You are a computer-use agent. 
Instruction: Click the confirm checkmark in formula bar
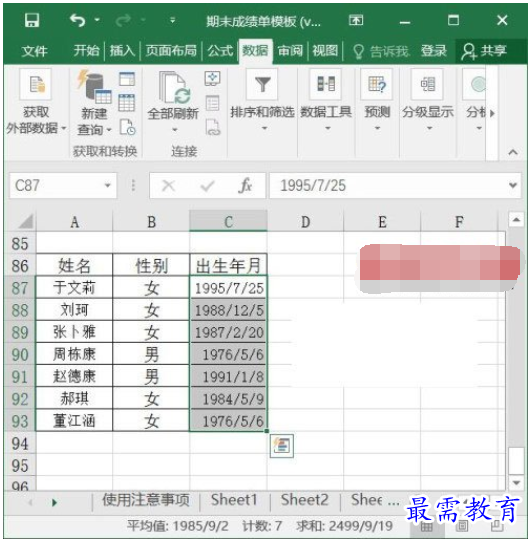point(207,186)
